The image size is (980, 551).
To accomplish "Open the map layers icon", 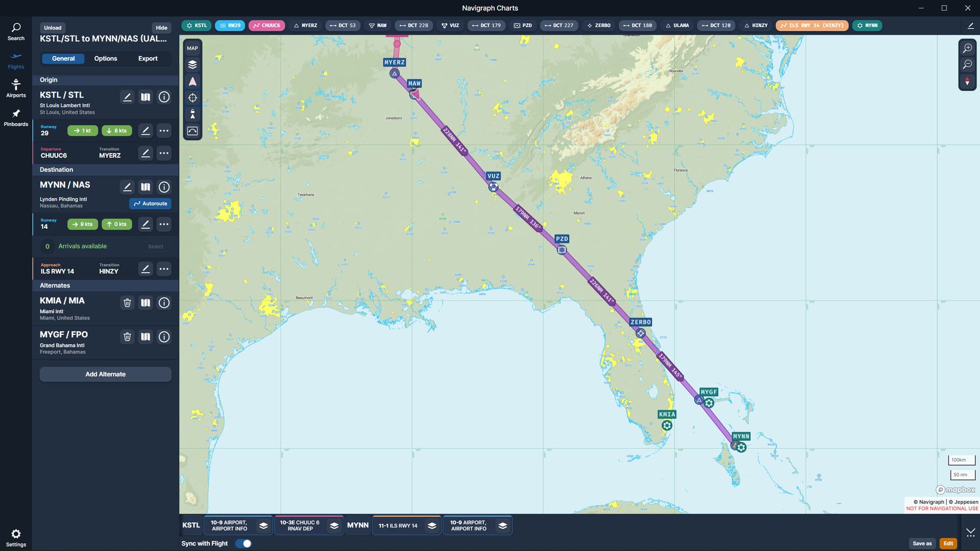I will 192,65.
